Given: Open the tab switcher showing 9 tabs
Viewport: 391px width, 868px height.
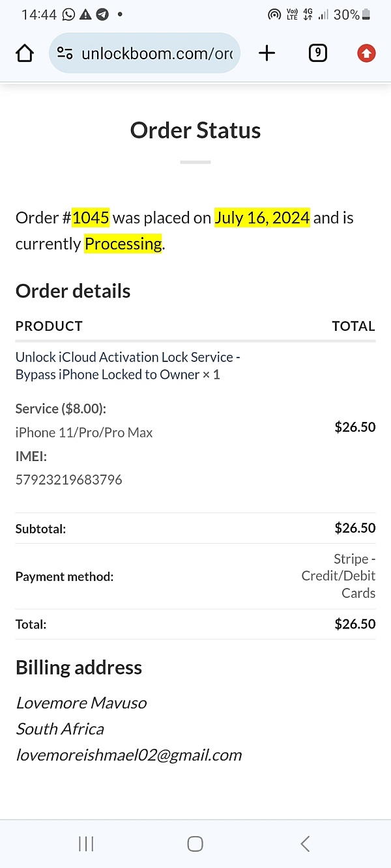Looking at the screenshot, I should tap(317, 53).
